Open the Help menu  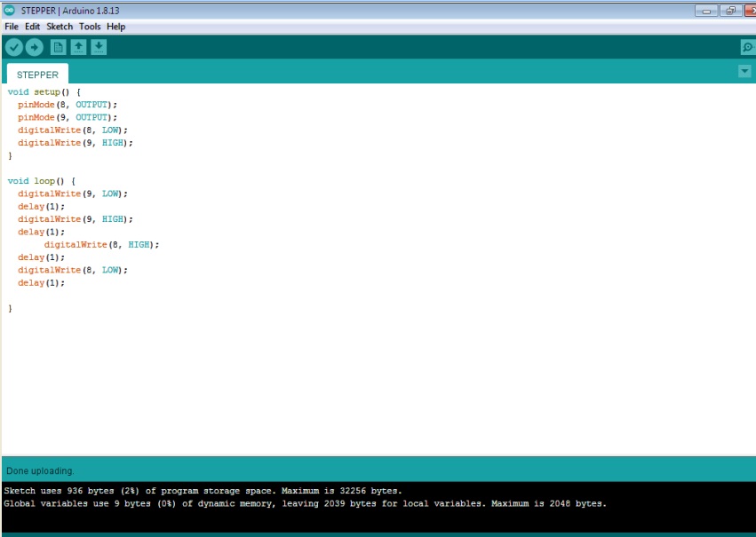coord(115,27)
